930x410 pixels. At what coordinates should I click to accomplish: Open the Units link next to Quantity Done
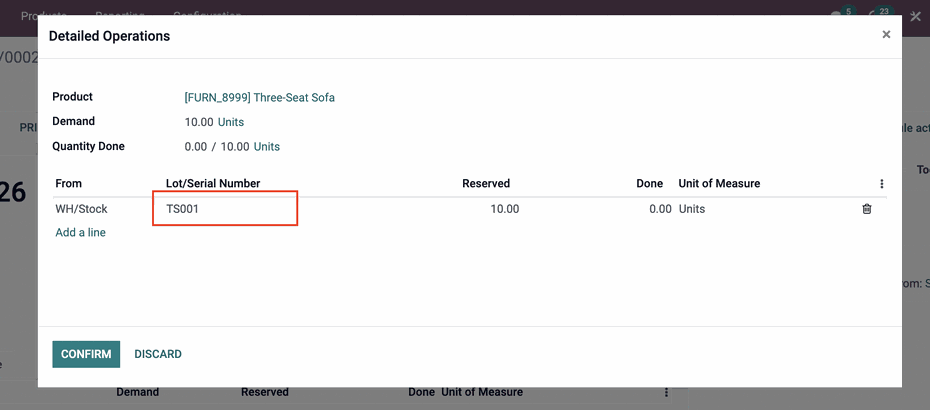tap(267, 147)
